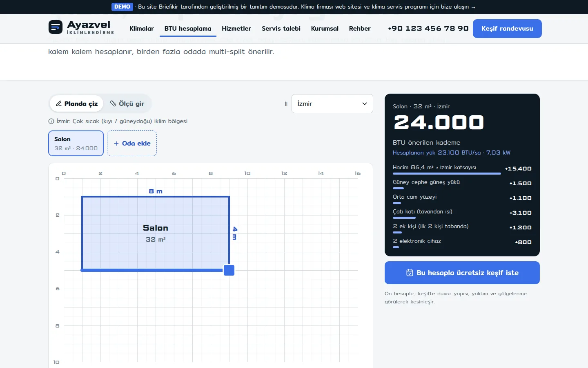Open Servis talebi page

pos(281,29)
